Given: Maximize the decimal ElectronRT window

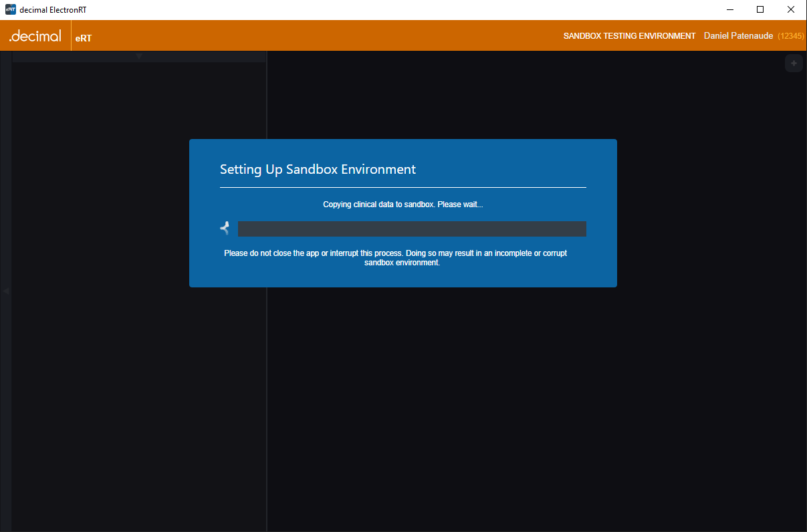Looking at the screenshot, I should click(760, 9).
